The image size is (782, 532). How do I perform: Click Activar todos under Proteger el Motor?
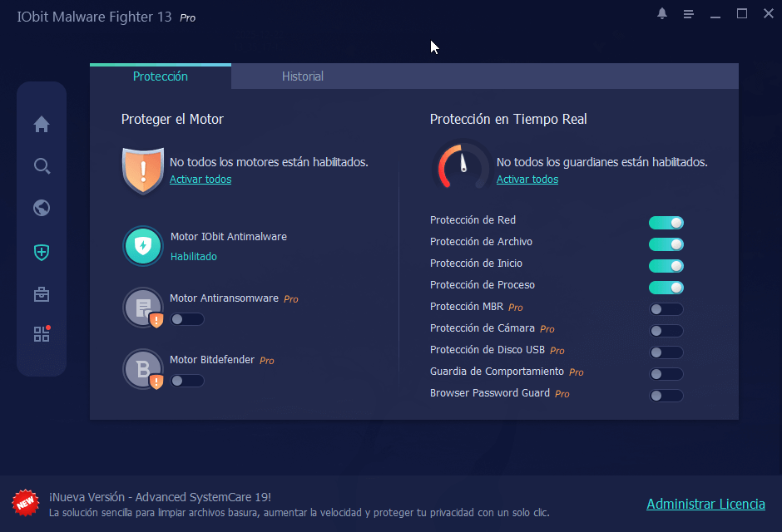click(x=200, y=180)
